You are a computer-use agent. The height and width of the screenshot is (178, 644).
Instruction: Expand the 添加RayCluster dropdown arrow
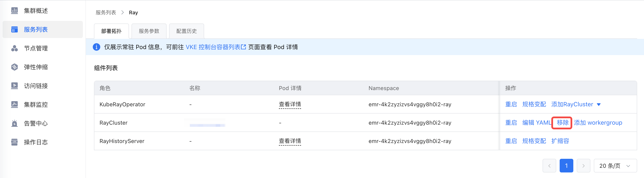click(x=599, y=105)
